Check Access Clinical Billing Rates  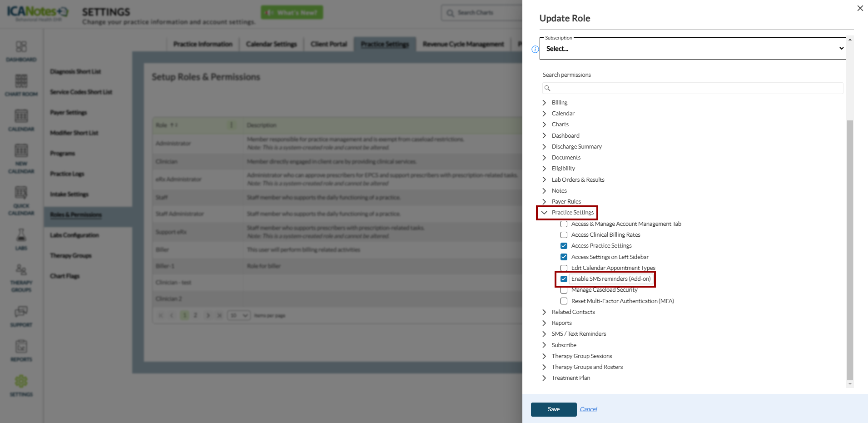pos(564,235)
